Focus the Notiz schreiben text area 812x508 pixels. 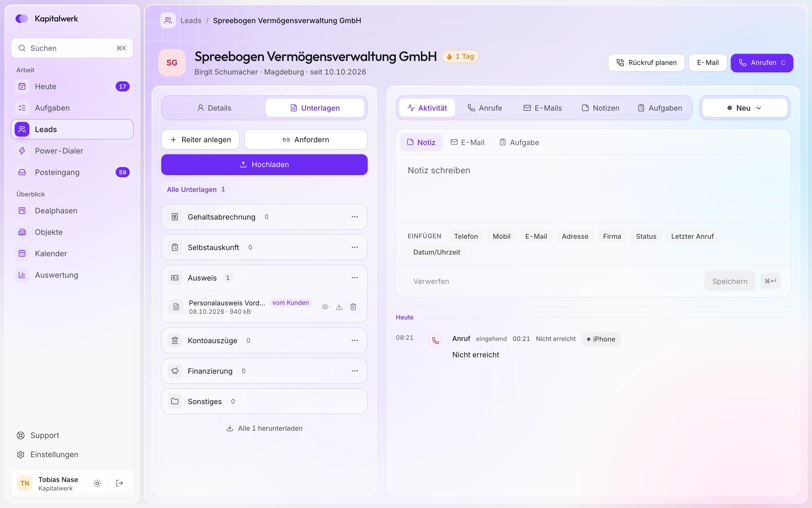(x=593, y=188)
